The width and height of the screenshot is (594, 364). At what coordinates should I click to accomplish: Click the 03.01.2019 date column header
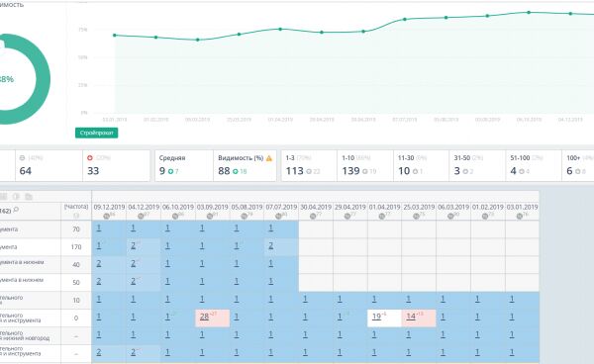[x=523, y=208]
